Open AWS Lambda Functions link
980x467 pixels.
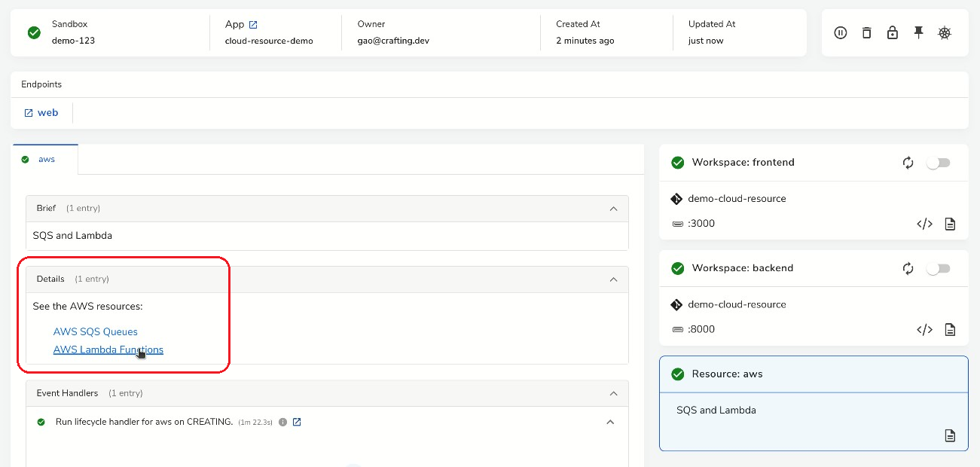[108, 349]
